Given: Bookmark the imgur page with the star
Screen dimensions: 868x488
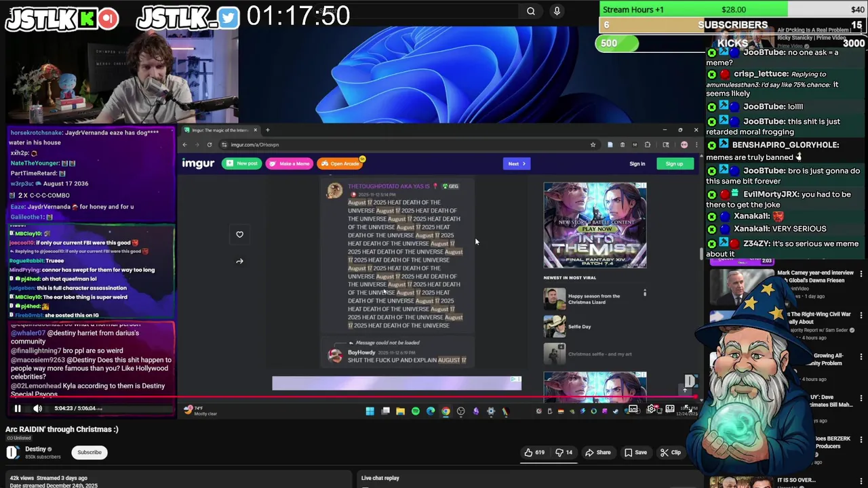Looking at the screenshot, I should pyautogui.click(x=593, y=144).
